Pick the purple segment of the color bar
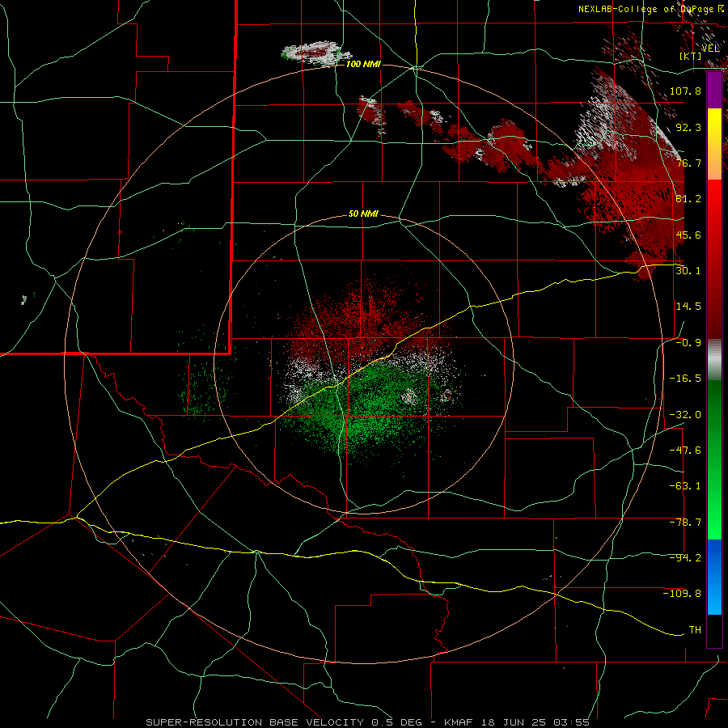 pos(714,90)
